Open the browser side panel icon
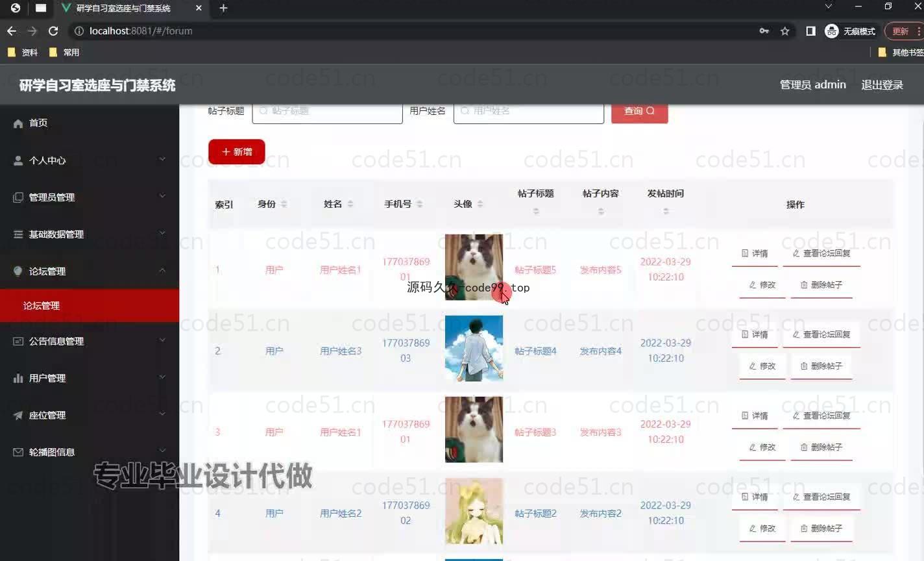The width and height of the screenshot is (924, 561). 810,31
